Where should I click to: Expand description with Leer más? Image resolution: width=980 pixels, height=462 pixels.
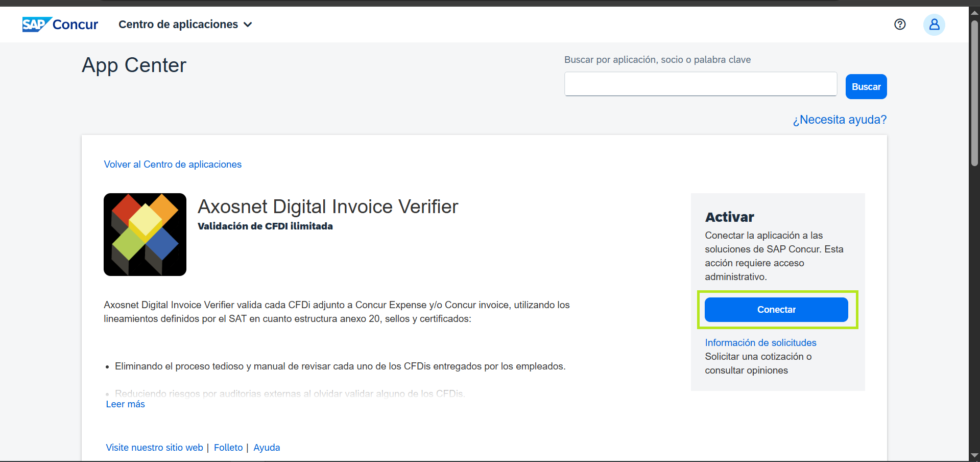(x=125, y=404)
